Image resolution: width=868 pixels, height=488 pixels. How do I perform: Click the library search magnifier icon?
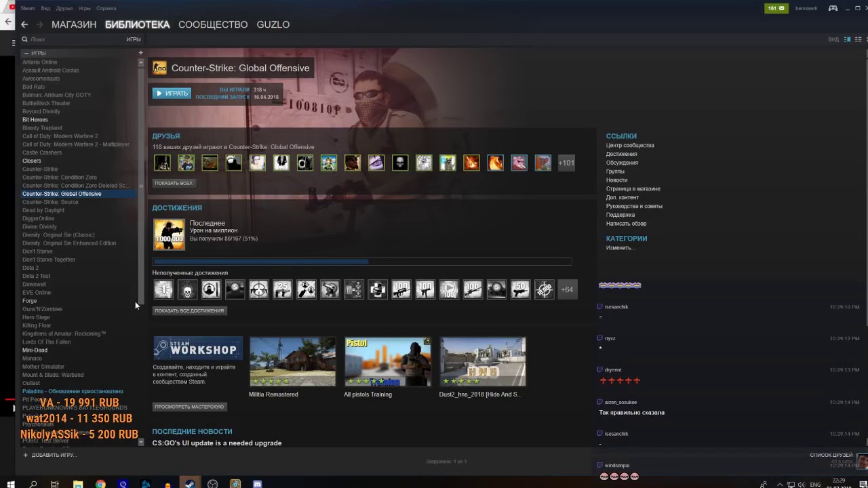24,39
